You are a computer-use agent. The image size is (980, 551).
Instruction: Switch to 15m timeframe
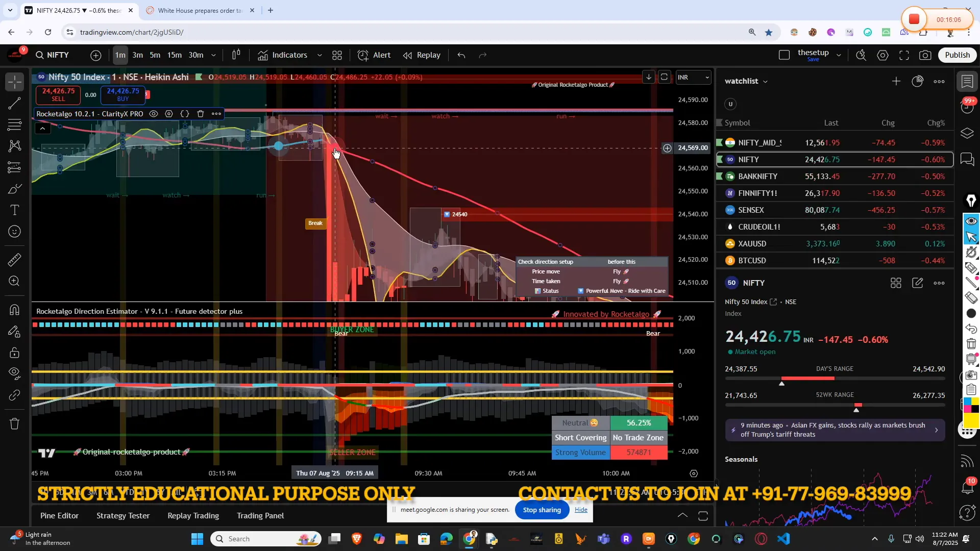point(175,55)
